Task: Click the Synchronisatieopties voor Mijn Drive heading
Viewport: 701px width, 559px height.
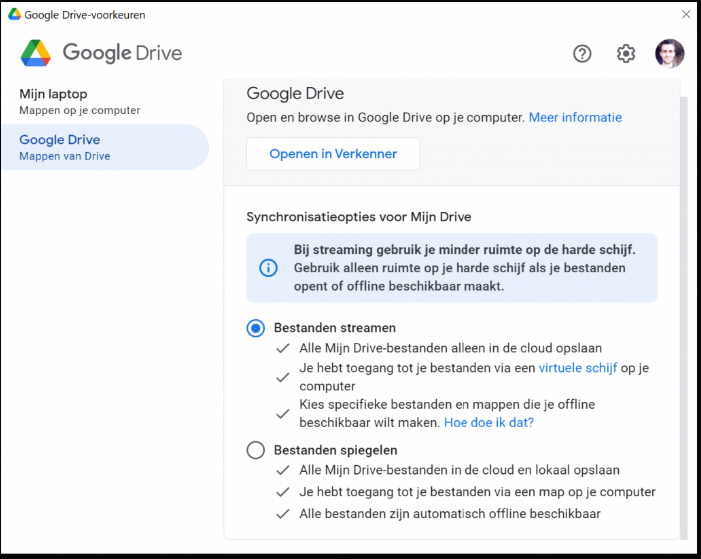Action: click(x=358, y=217)
